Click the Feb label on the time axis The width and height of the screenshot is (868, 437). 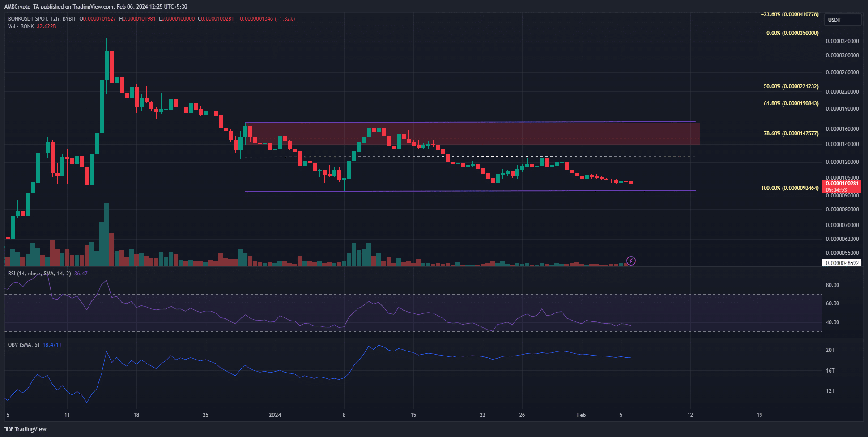pyautogui.click(x=581, y=415)
